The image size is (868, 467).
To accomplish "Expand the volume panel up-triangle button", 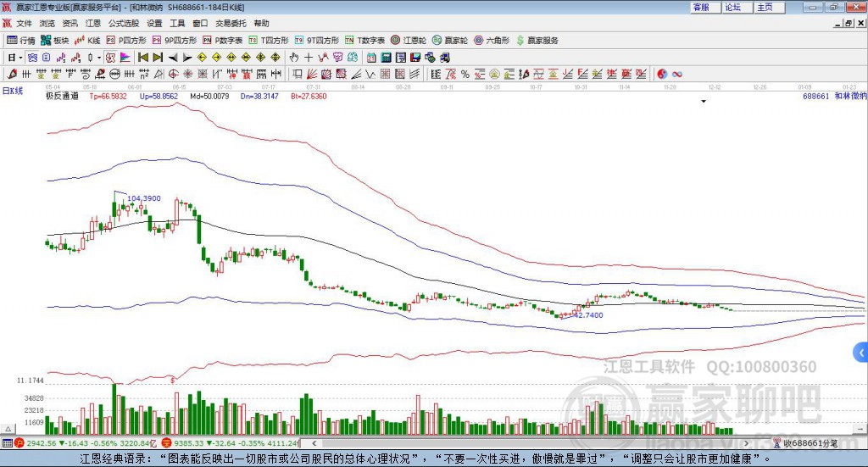I will tap(8, 429).
